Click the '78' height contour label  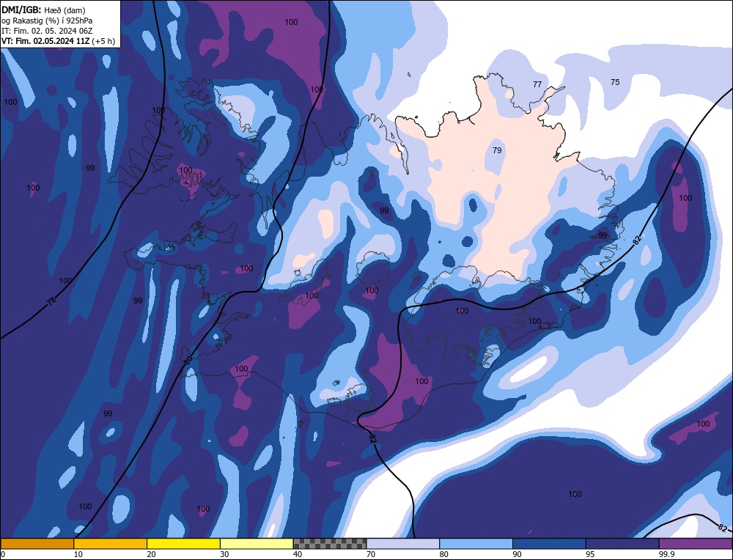(51, 301)
